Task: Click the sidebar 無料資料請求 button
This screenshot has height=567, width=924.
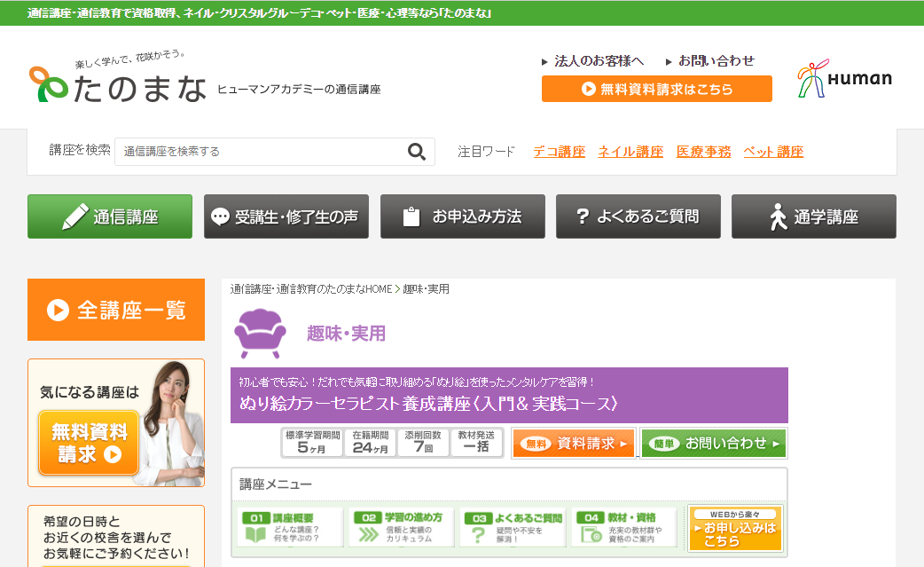Action: tap(89, 443)
